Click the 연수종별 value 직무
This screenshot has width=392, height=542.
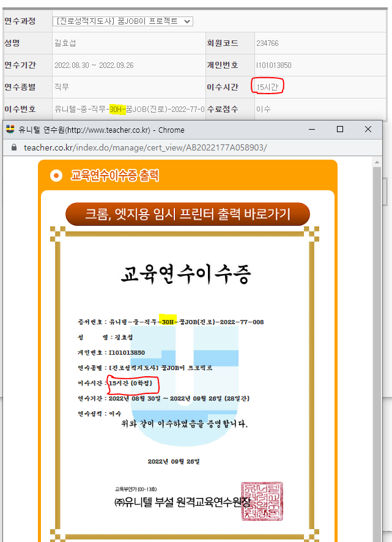click(x=62, y=87)
